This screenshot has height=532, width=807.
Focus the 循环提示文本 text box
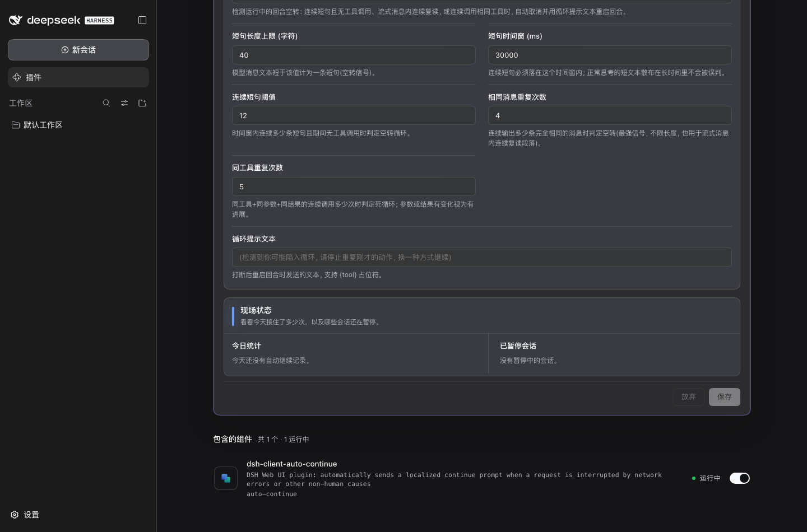(x=482, y=257)
